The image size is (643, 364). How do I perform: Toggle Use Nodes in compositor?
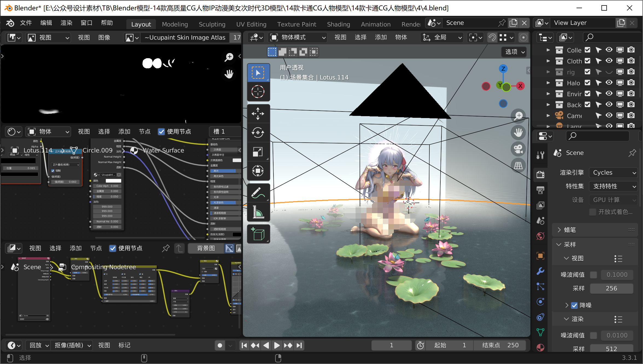click(113, 248)
